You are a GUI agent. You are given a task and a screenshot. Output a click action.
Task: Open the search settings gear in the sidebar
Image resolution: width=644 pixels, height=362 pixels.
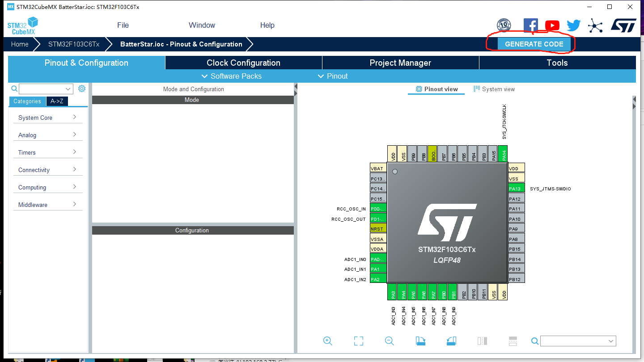click(x=82, y=88)
